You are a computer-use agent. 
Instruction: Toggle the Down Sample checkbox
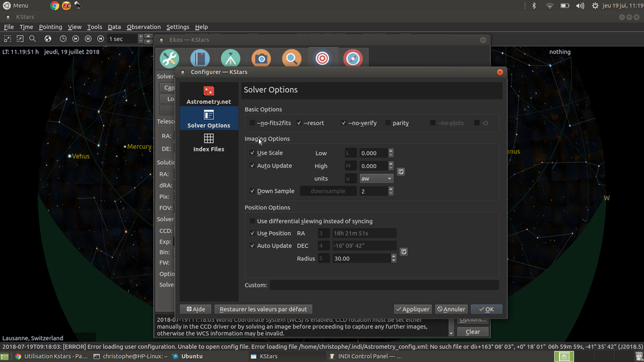pos(252,191)
